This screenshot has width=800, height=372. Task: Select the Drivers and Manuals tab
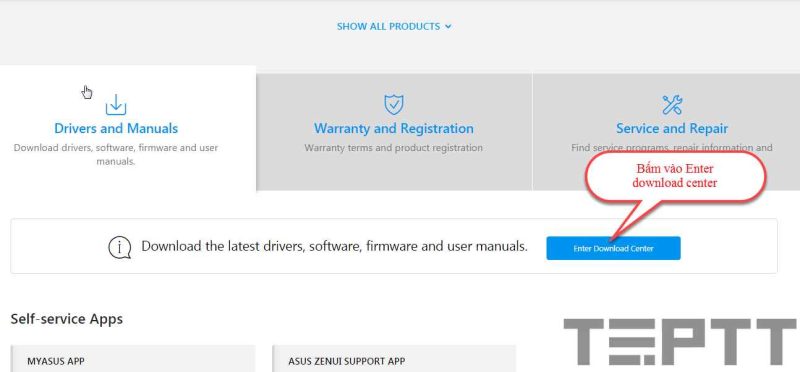pyautogui.click(x=128, y=128)
